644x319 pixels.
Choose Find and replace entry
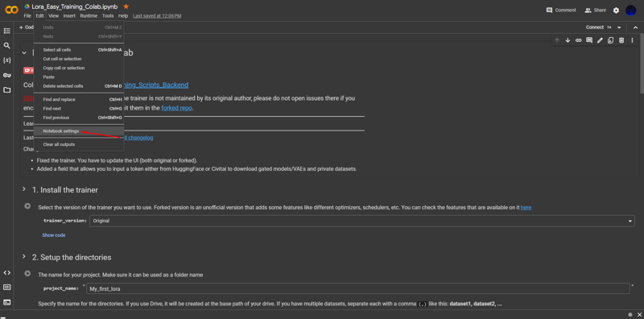point(79,99)
